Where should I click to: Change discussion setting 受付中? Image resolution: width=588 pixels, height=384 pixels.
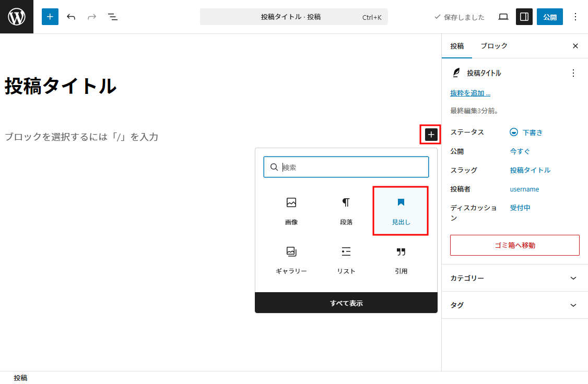tap(520, 208)
